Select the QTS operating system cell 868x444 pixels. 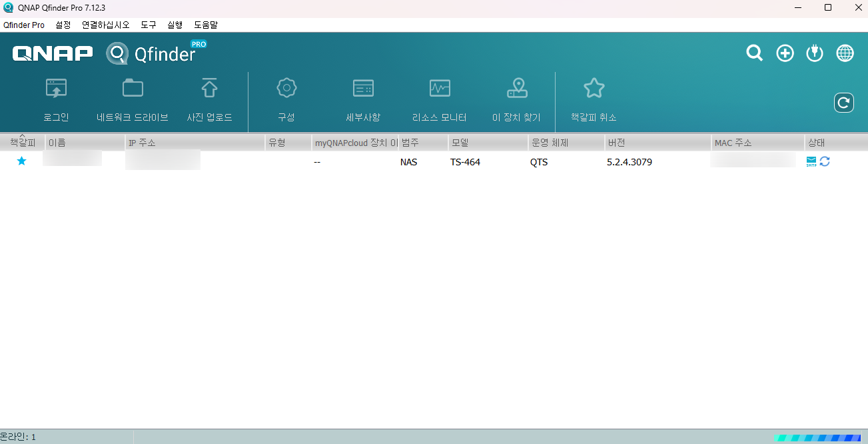[539, 162]
